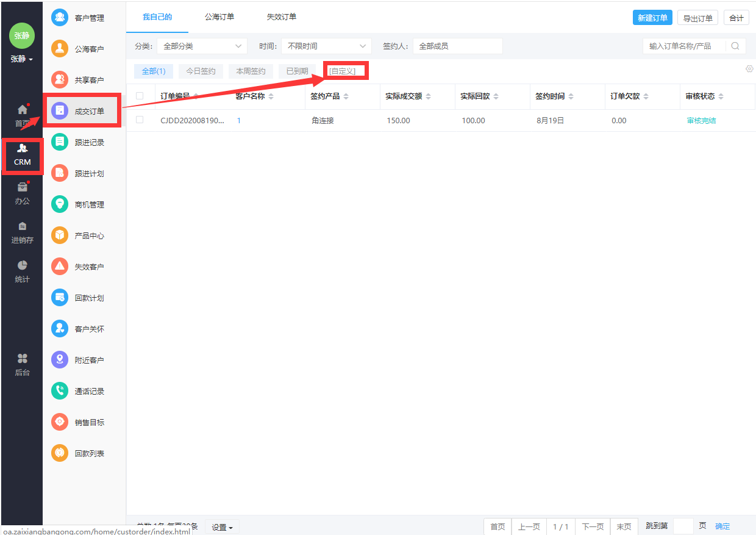Open 设置 page-size dropdown at bottom
This screenshot has height=535, width=756.
222,527
